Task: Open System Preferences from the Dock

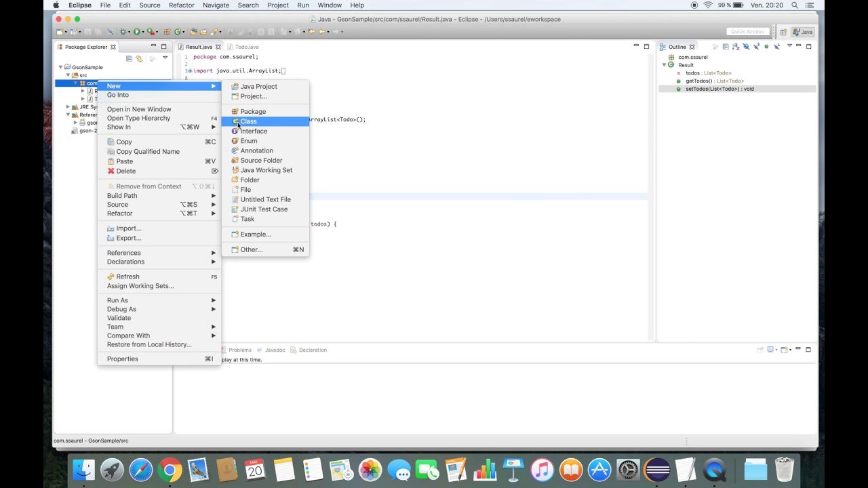Action: click(629, 470)
